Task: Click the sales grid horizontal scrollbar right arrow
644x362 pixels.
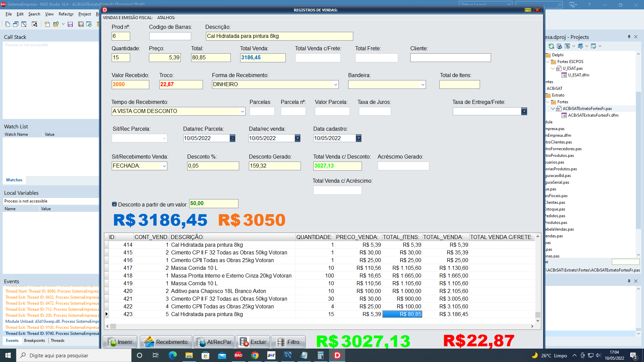Action: click(x=532, y=326)
